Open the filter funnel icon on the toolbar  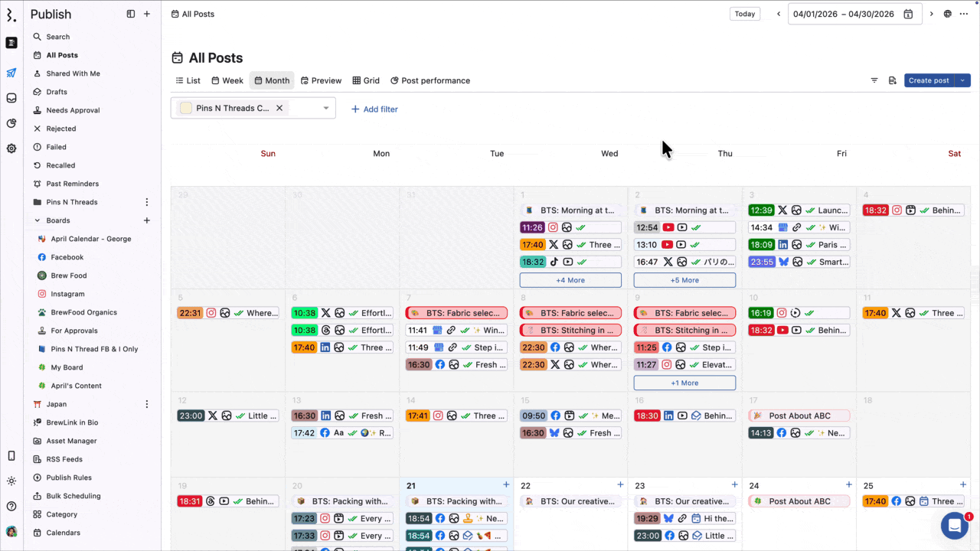click(874, 80)
